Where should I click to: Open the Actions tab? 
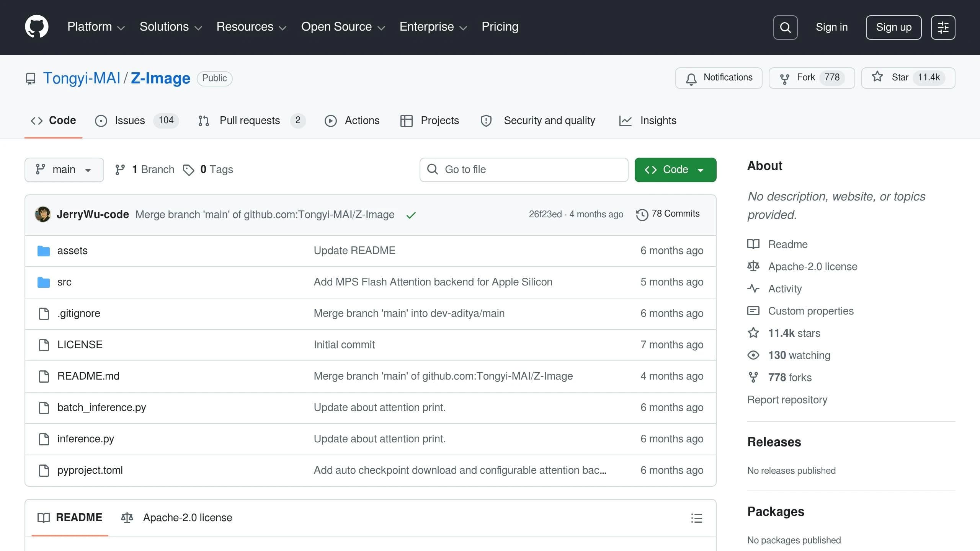pyautogui.click(x=352, y=121)
